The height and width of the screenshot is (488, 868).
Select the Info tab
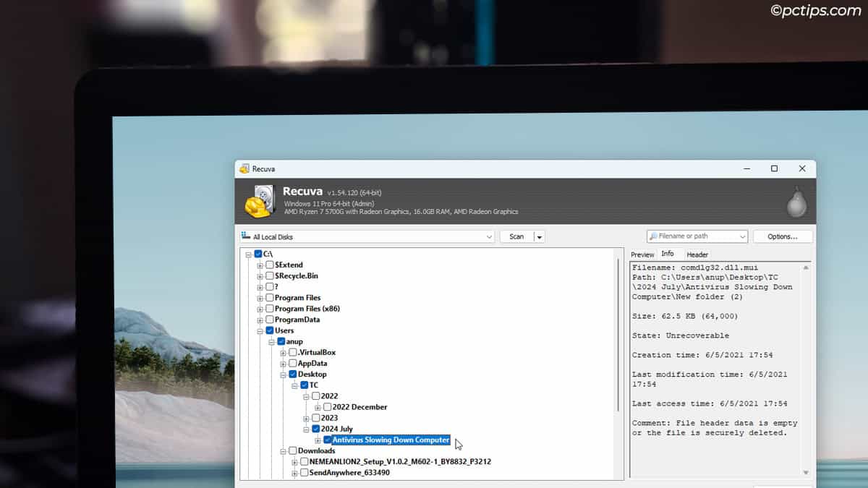point(668,254)
